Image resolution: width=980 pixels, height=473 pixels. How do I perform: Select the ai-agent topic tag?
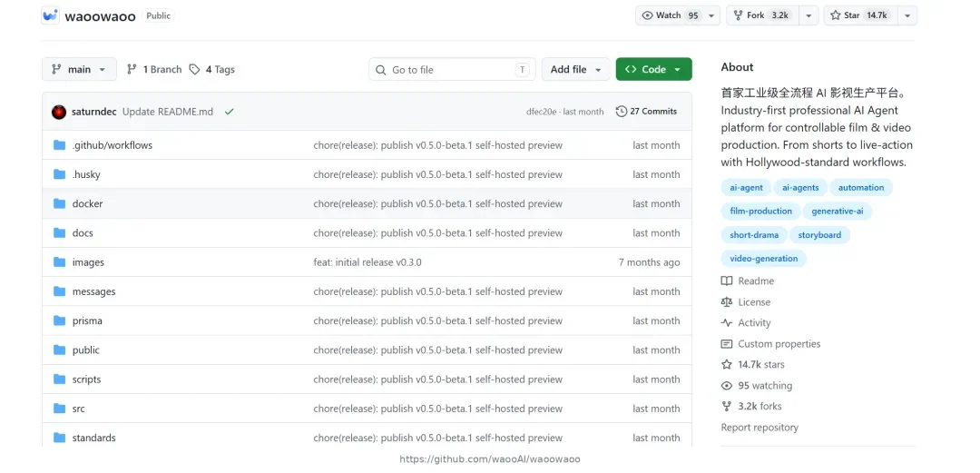(746, 188)
